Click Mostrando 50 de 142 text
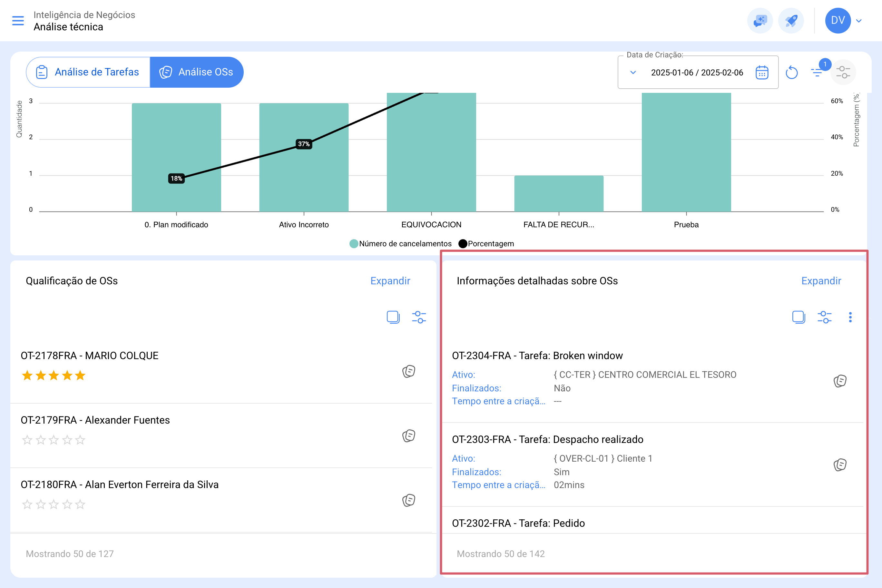This screenshot has height=588, width=882. tap(501, 554)
